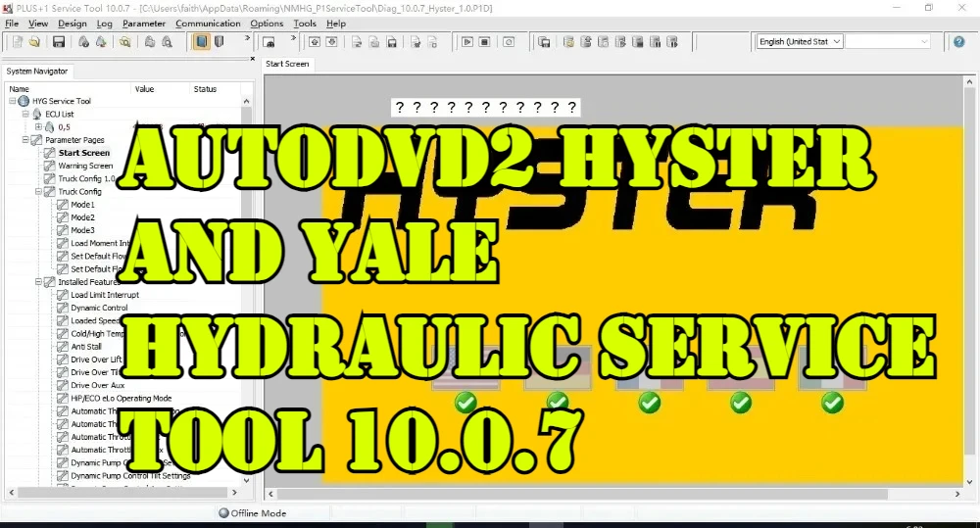
Task: Select the Start Screen tab
Action: coord(287,64)
